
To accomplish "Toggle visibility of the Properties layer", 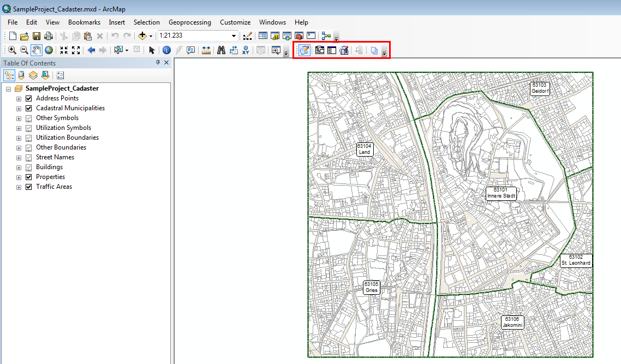I will point(28,177).
